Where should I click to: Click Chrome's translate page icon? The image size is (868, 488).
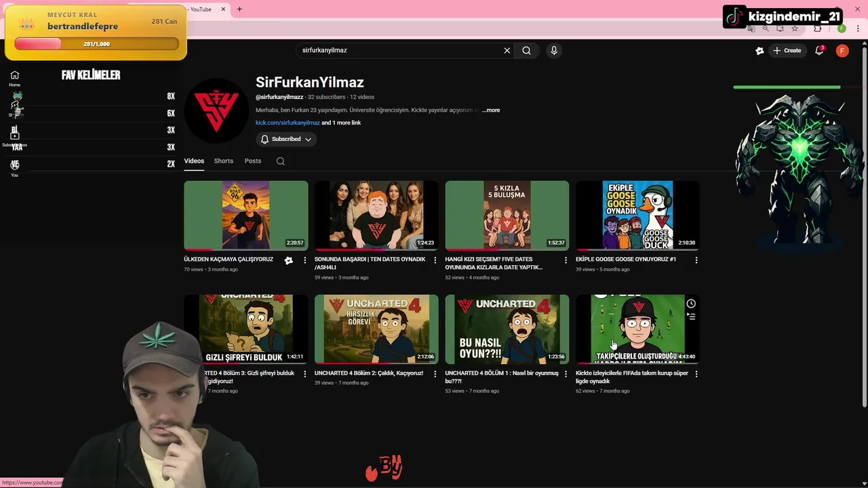[x=751, y=28]
